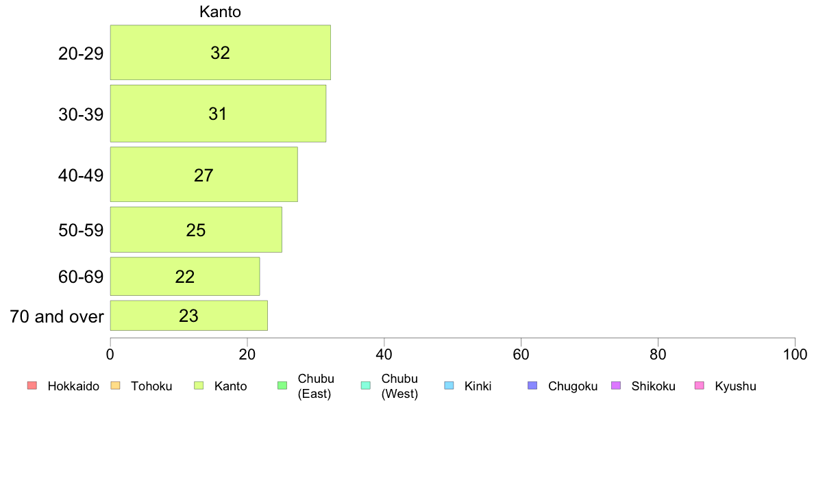
Task: Click the 100 tick label on axis
Action: (795, 355)
